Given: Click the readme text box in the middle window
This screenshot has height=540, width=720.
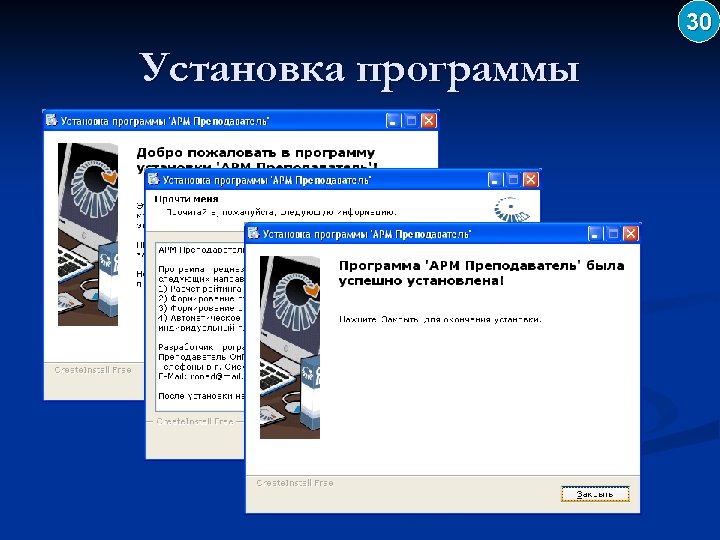Looking at the screenshot, I should tap(201, 326).
